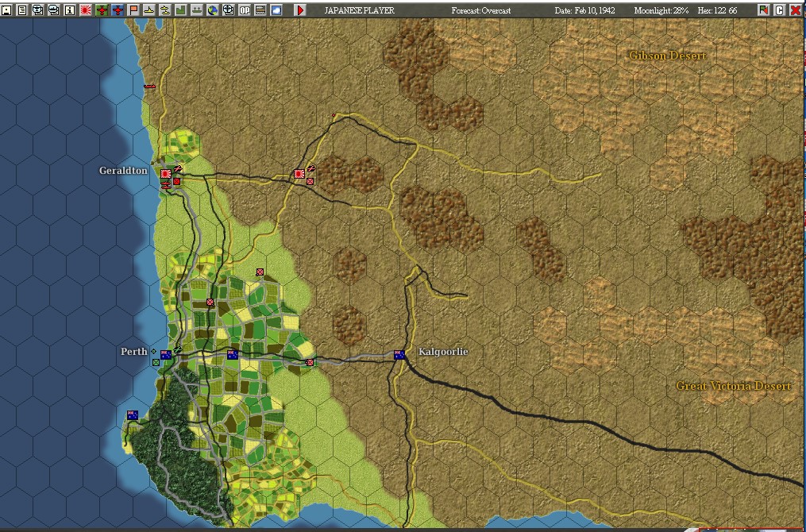The width and height of the screenshot is (806, 532).
Task: Click the Perth city label
Action: coord(133,352)
